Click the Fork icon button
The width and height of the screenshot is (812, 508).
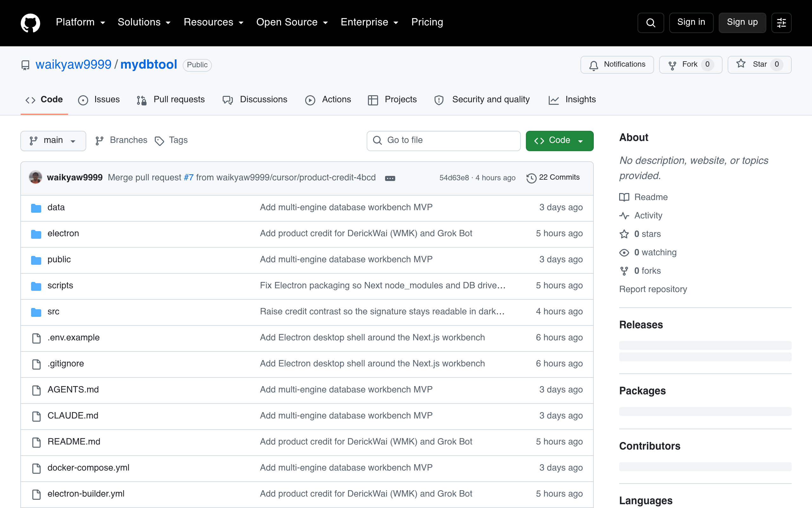point(691,64)
